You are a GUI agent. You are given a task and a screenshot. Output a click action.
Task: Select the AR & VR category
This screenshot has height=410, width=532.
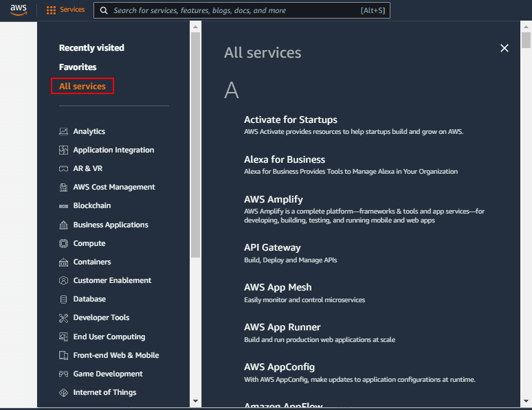tap(88, 168)
